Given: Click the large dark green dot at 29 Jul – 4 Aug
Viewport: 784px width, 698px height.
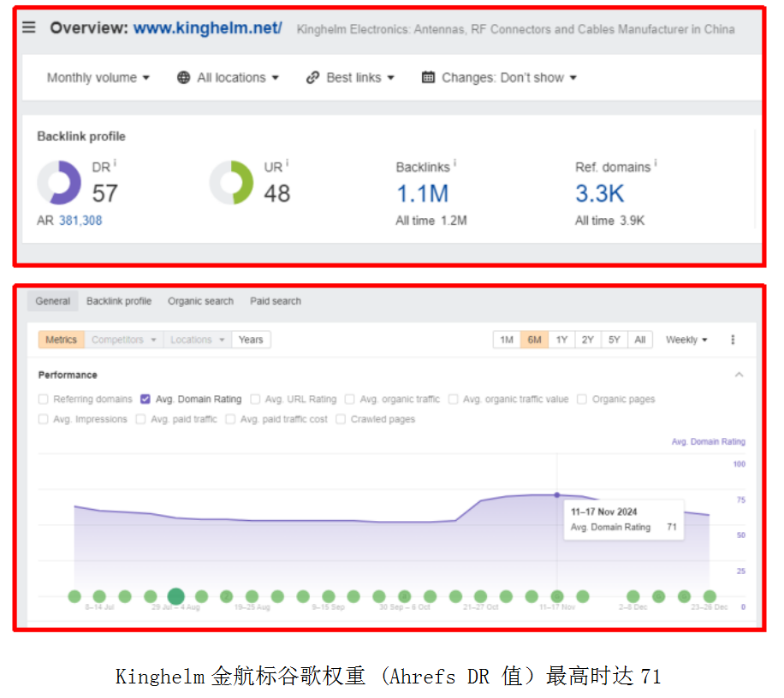Looking at the screenshot, I should coord(176,596).
